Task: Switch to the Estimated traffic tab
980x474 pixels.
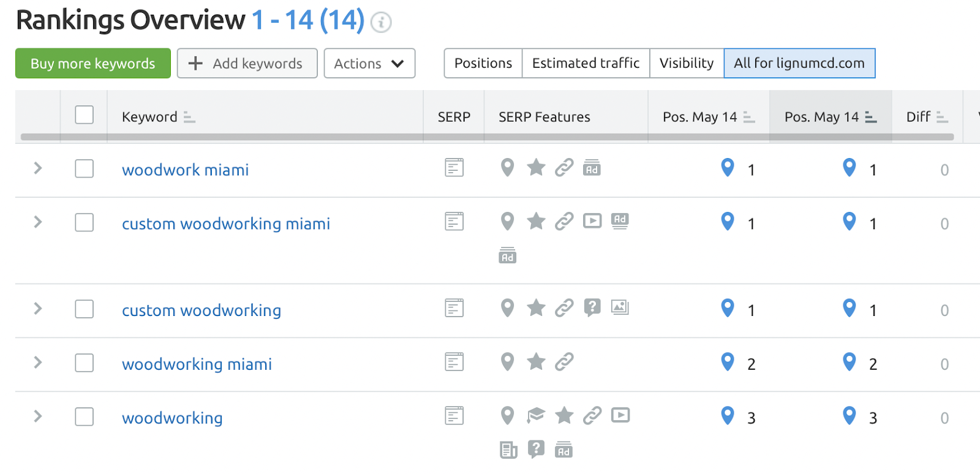Action: point(586,63)
